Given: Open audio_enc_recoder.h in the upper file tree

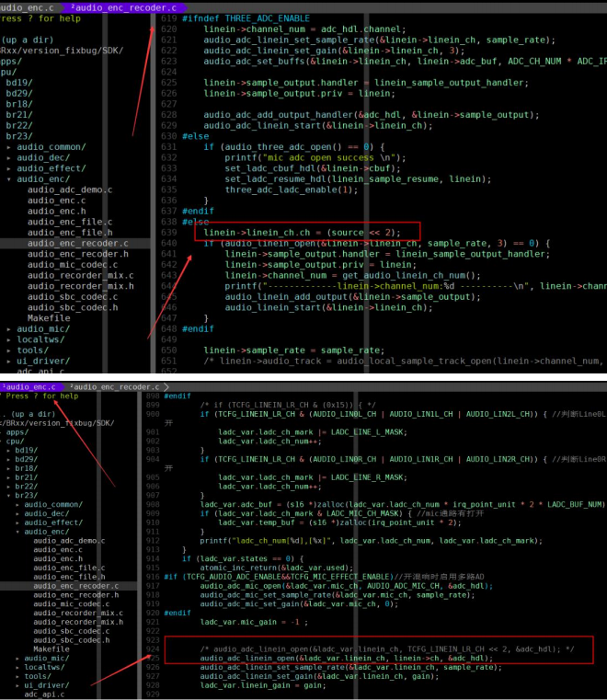Looking at the screenshot, I should pos(77,254).
